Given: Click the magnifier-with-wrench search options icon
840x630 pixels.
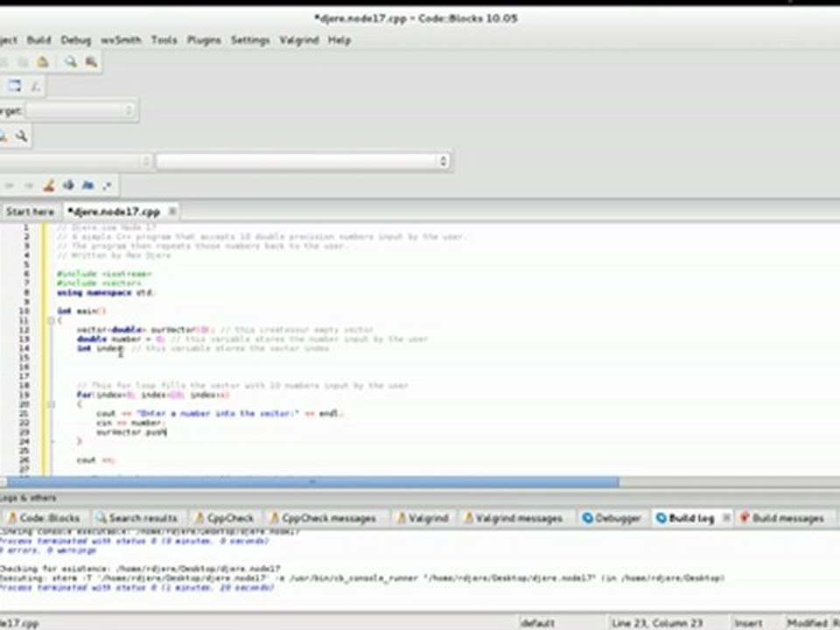Looking at the screenshot, I should click(21, 136).
